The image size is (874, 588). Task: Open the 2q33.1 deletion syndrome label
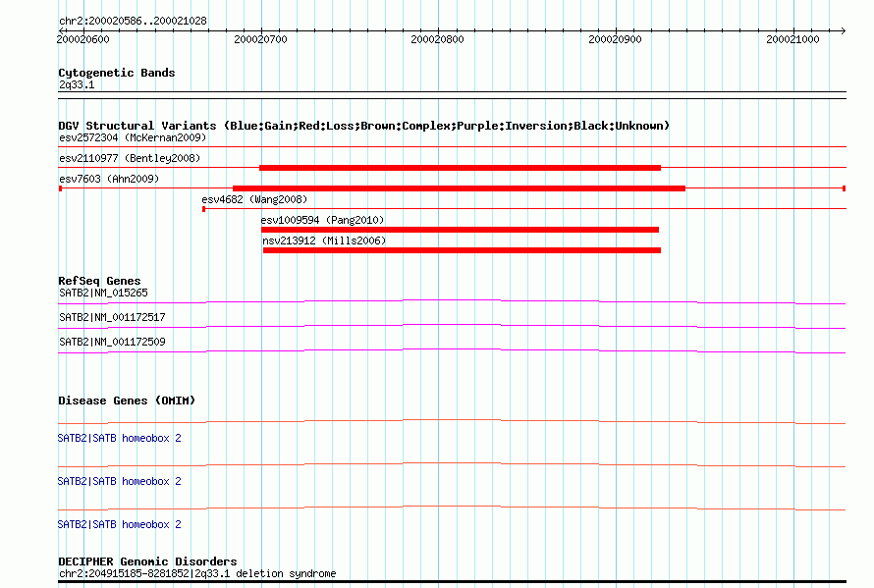pos(197,573)
